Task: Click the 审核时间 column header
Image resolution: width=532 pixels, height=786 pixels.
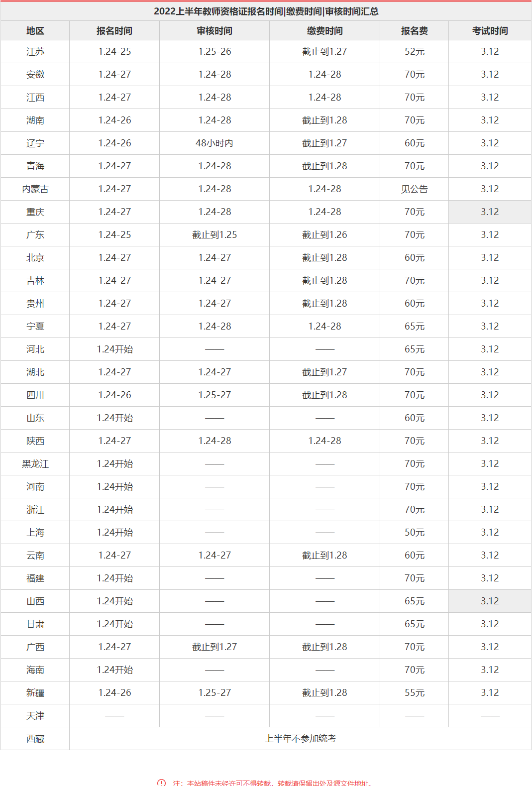Action: [x=214, y=31]
